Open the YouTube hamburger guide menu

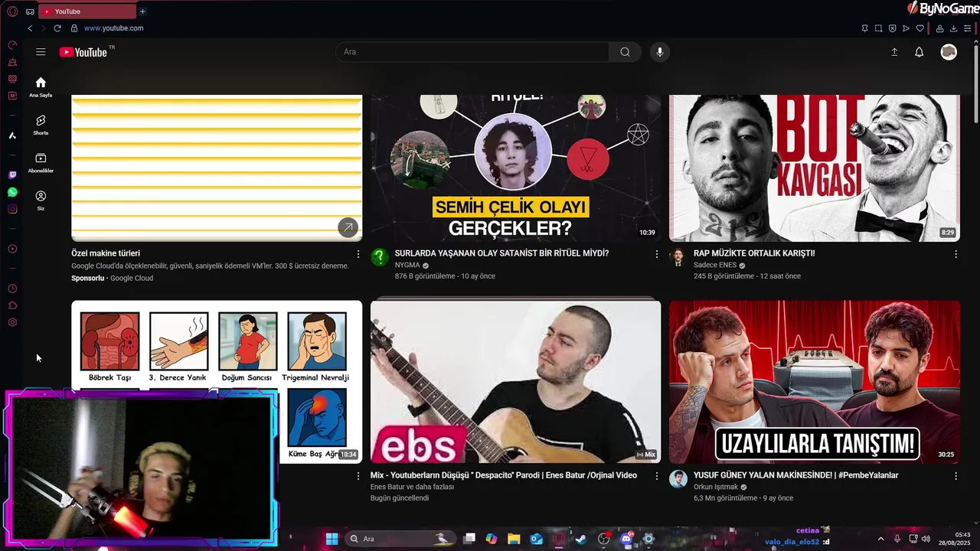tap(41, 52)
